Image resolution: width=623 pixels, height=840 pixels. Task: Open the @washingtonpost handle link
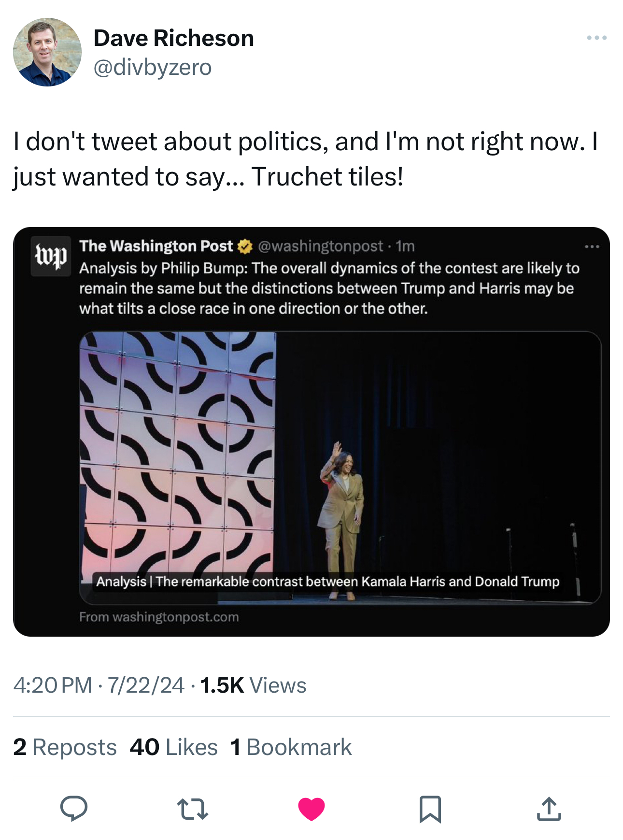[x=320, y=246]
